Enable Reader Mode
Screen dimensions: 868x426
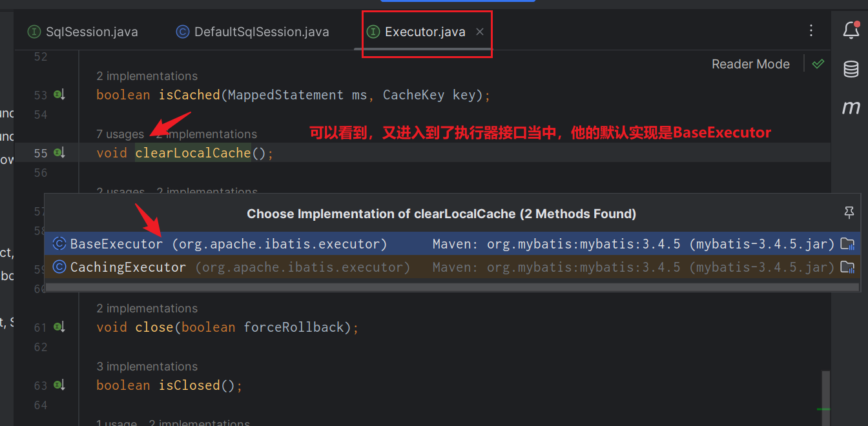coord(750,64)
